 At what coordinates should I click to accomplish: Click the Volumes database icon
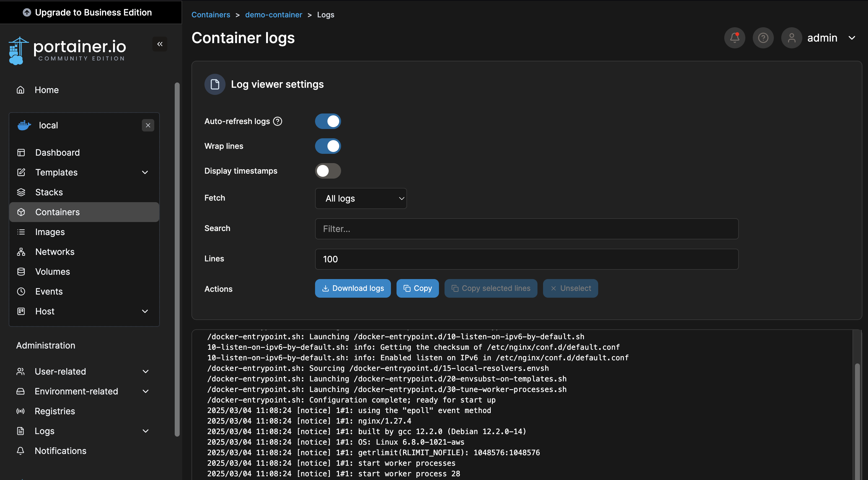[21, 272]
